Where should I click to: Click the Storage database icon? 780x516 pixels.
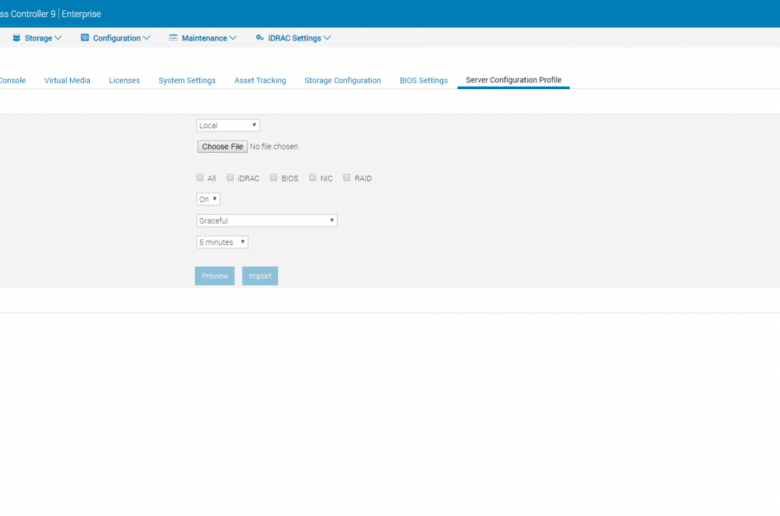[16, 38]
